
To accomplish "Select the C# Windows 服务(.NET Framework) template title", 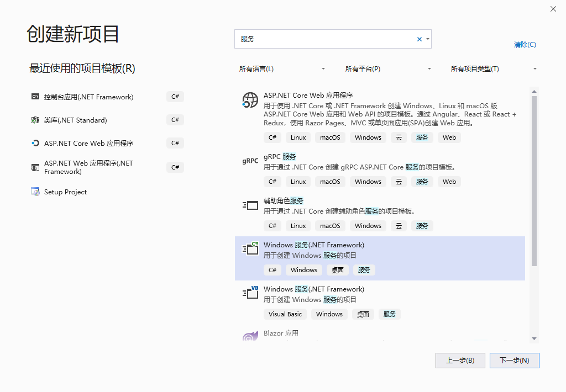I will click(x=314, y=245).
